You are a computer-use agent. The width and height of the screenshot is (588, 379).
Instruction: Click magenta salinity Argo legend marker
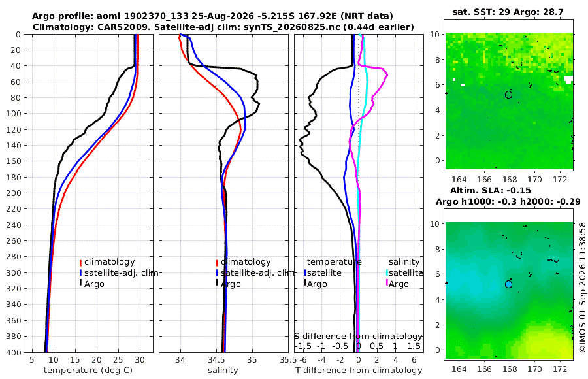pos(387,282)
